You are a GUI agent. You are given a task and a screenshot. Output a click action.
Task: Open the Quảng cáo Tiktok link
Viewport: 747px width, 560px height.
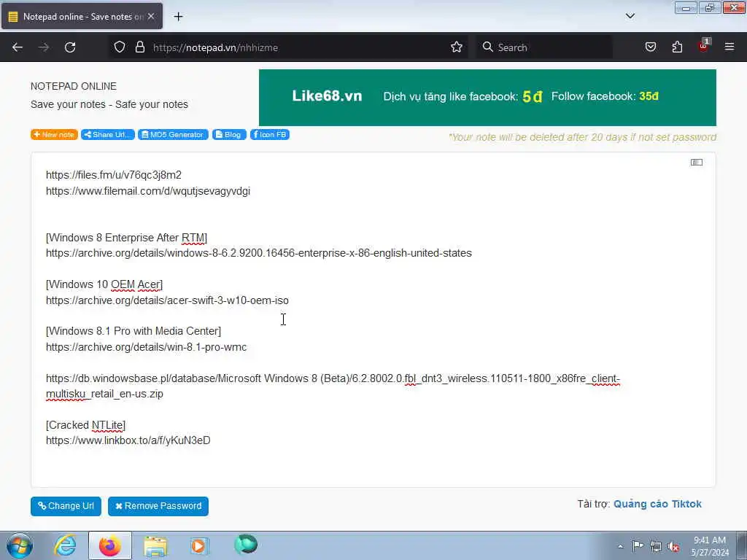[657, 504]
